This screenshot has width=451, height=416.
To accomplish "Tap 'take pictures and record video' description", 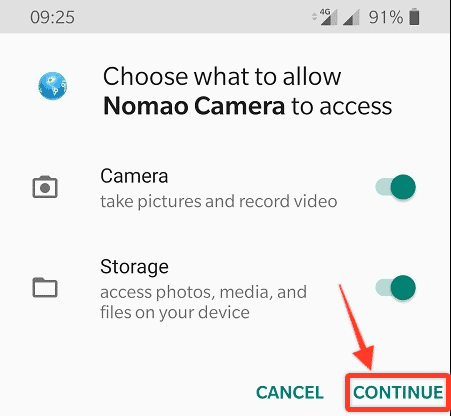I will pos(219,201).
